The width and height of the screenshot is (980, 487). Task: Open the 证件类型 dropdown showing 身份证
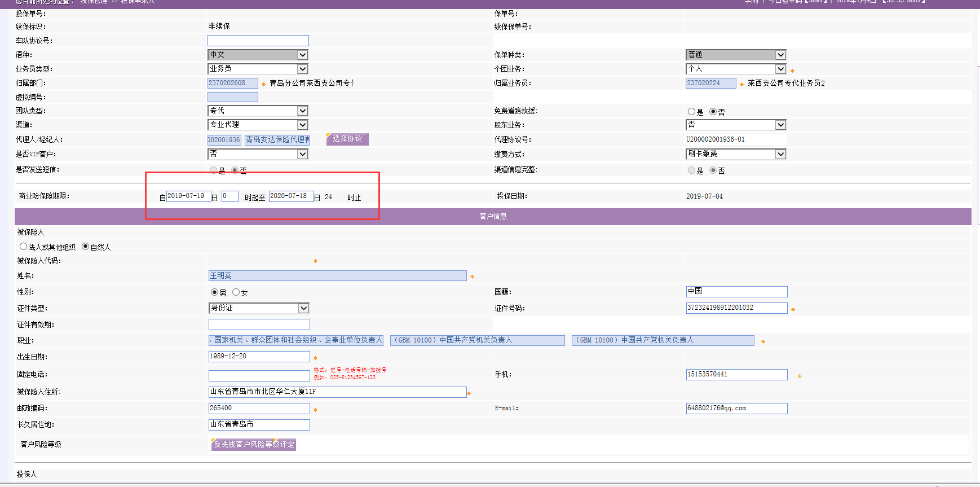tap(303, 308)
